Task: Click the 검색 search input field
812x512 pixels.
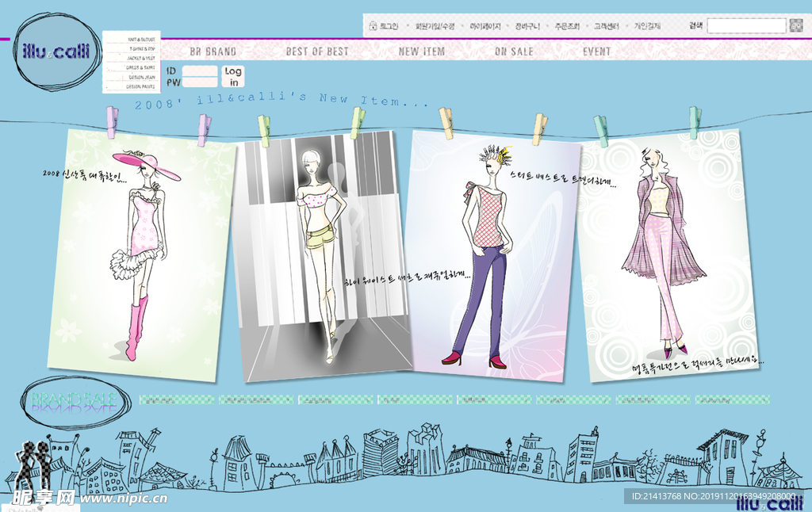Action: click(x=746, y=25)
